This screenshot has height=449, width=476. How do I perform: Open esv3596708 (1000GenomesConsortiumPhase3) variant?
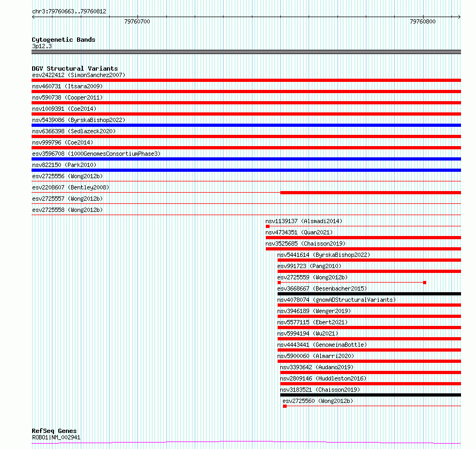tap(96, 154)
